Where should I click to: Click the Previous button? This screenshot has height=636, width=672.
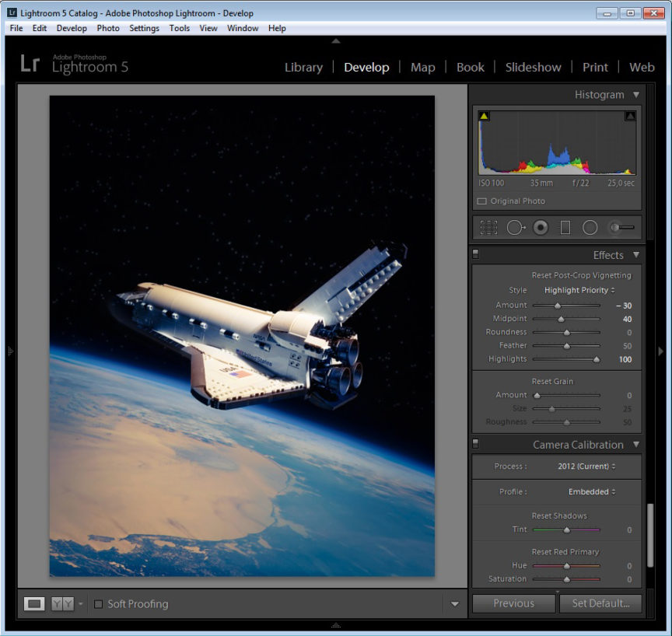tap(513, 603)
